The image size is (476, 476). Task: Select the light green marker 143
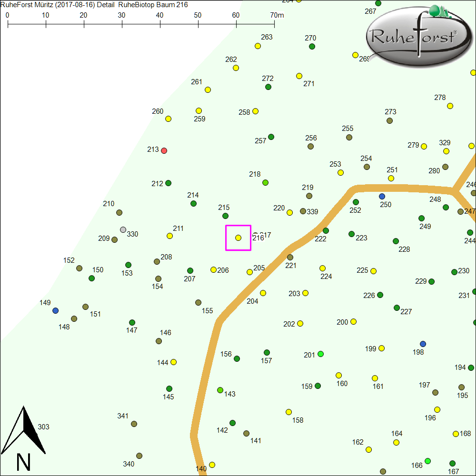(220, 390)
